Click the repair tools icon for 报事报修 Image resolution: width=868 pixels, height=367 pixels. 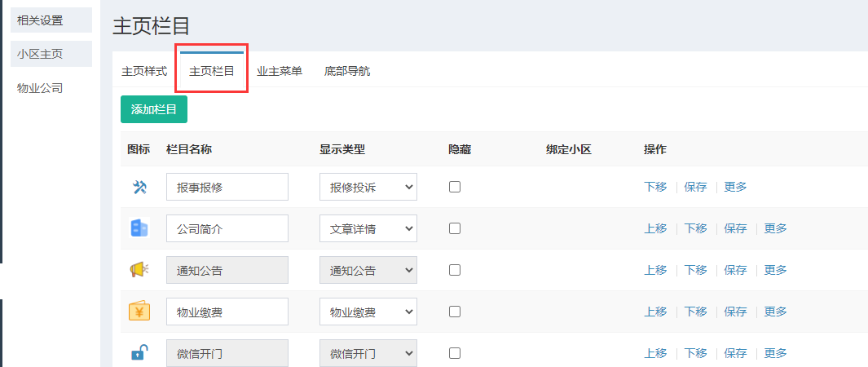[139, 187]
